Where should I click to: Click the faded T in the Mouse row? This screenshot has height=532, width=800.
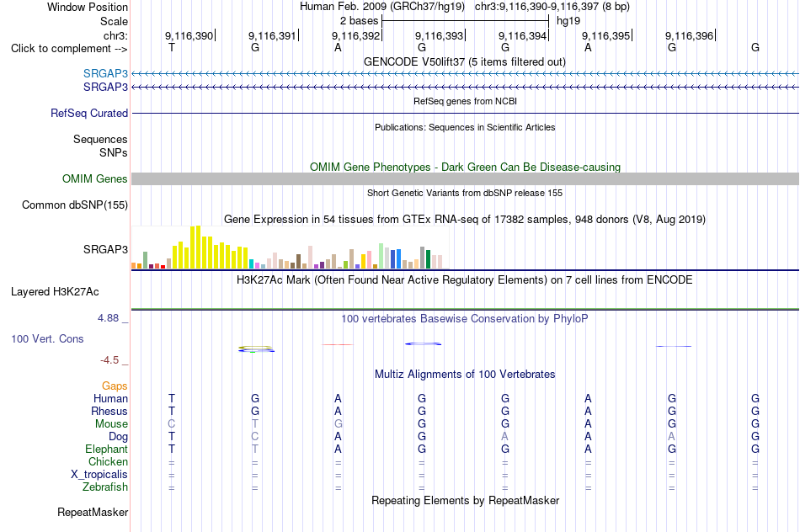click(x=254, y=424)
